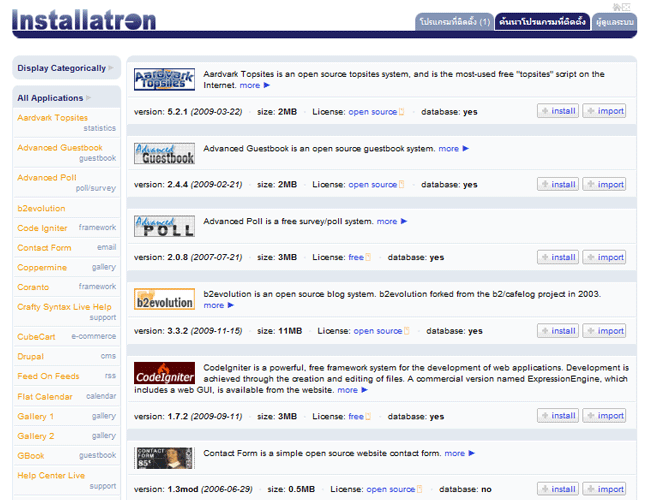Click license document icon in Advanced Poll row
The width and height of the screenshot is (650, 500).
point(368,257)
